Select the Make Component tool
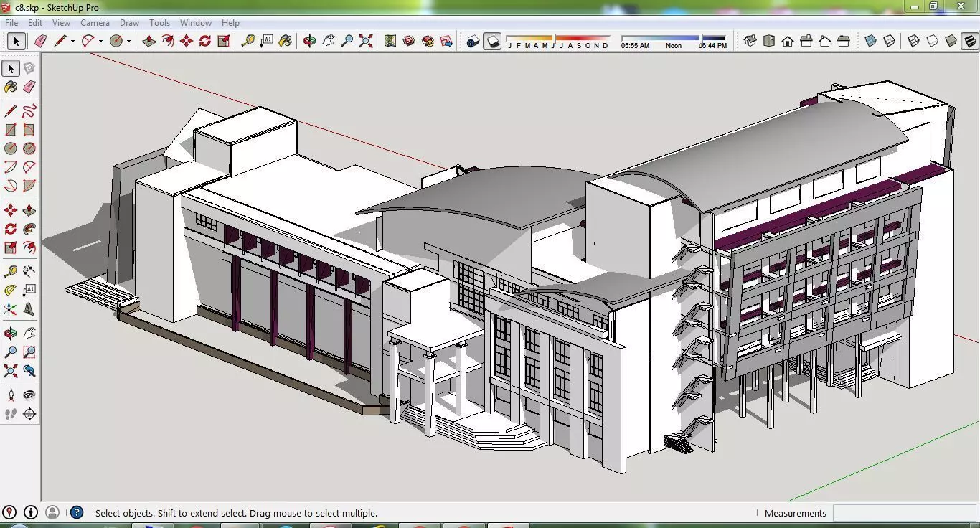Image resolution: width=980 pixels, height=528 pixels. click(29, 68)
